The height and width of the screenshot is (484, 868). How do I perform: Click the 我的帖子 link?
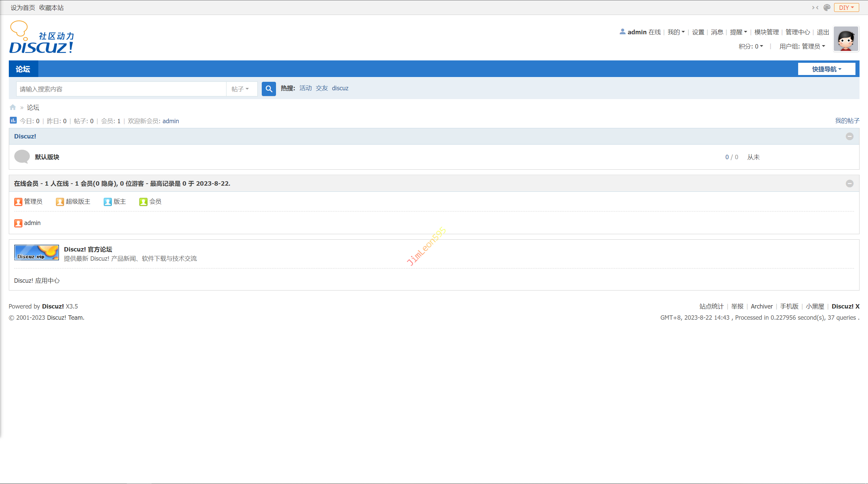(x=847, y=121)
